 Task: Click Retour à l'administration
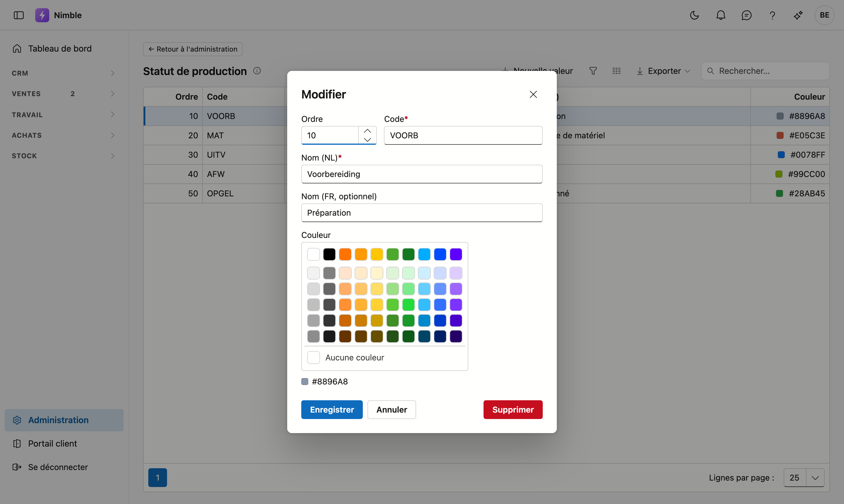point(193,49)
